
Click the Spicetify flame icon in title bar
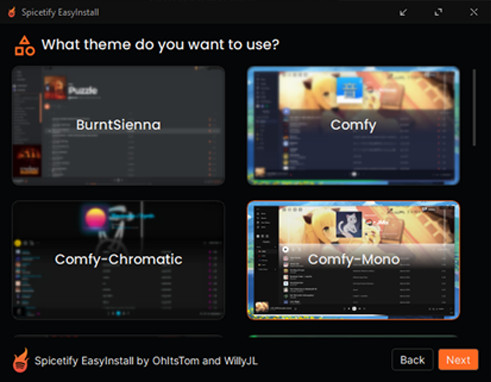tap(12, 12)
